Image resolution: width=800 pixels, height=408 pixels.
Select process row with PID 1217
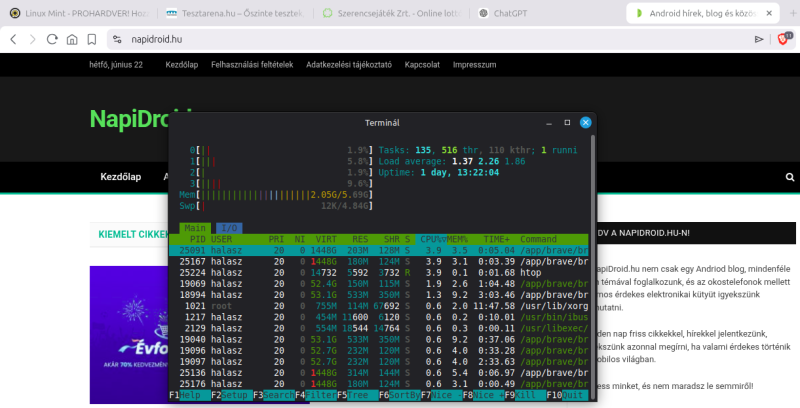coord(379,317)
